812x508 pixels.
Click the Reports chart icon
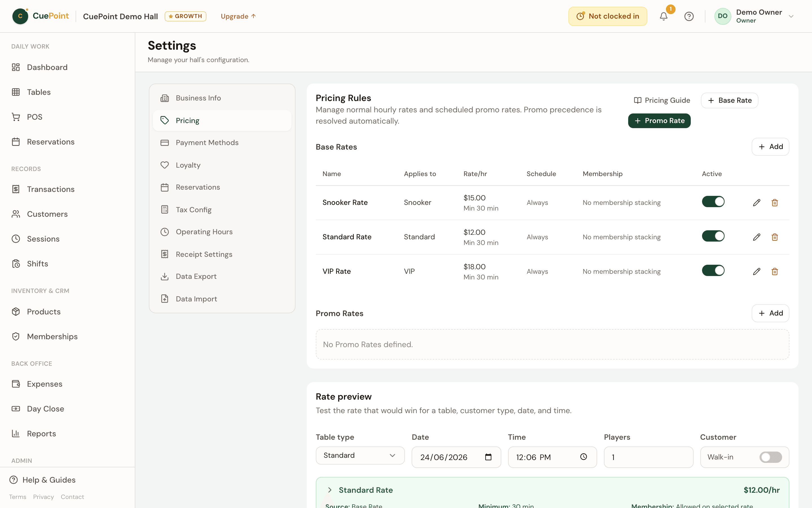click(x=16, y=434)
